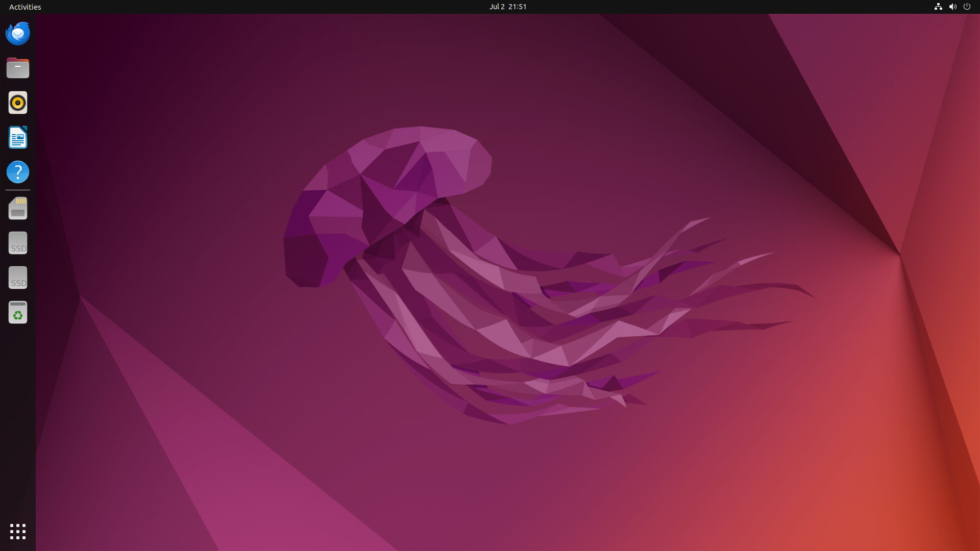The width and height of the screenshot is (980, 551).
Task: Click empty desktop area in the bottom right
Action: pyautogui.click(x=868, y=485)
